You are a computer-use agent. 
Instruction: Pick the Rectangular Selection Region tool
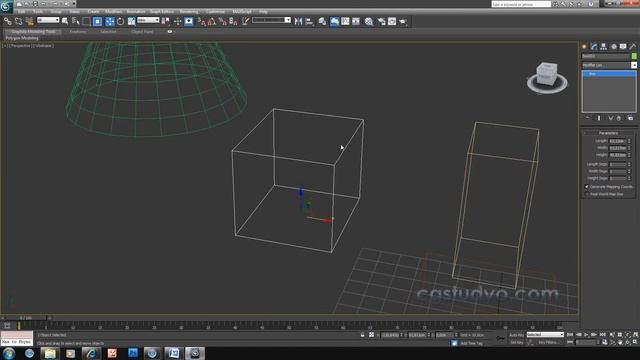(86, 21)
